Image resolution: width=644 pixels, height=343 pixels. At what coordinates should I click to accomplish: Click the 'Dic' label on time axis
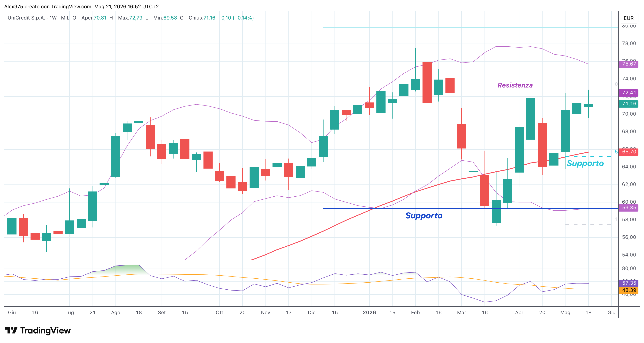click(312, 313)
